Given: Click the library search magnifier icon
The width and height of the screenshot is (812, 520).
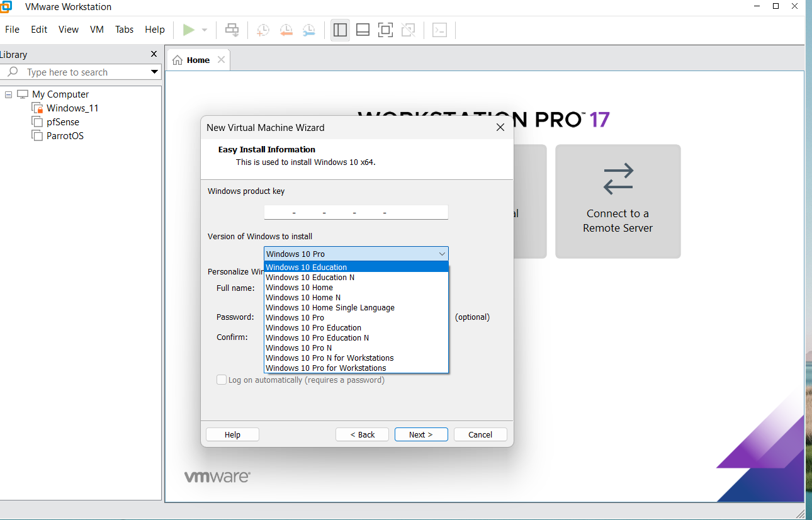Looking at the screenshot, I should [x=12, y=72].
